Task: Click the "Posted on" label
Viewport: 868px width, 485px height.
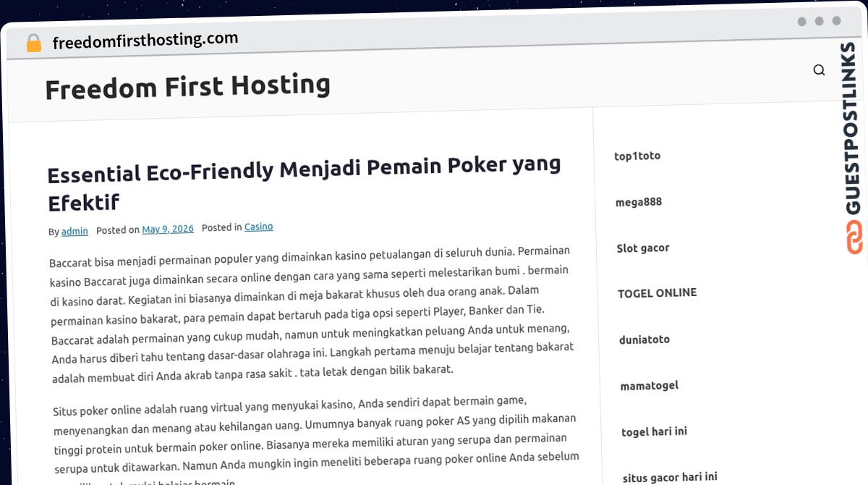Action: click(118, 230)
